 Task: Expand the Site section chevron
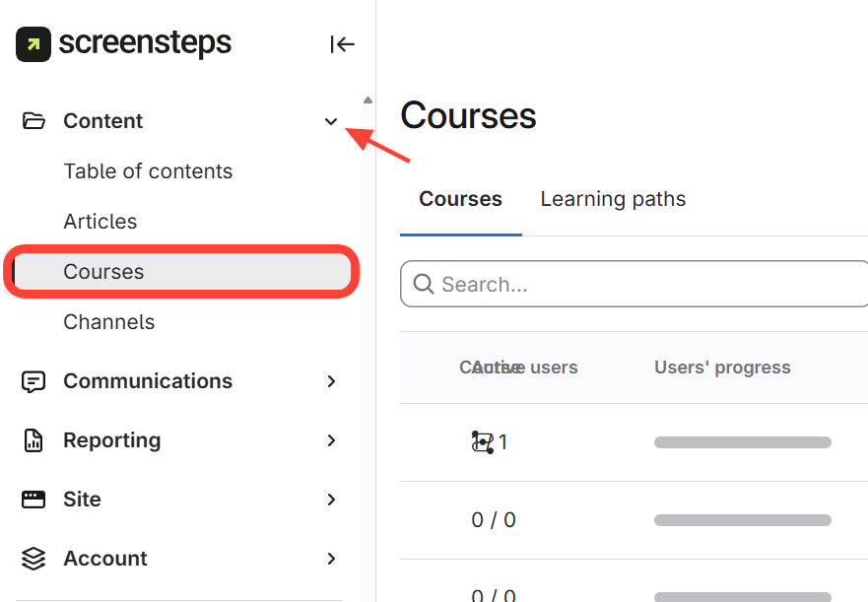(x=331, y=500)
